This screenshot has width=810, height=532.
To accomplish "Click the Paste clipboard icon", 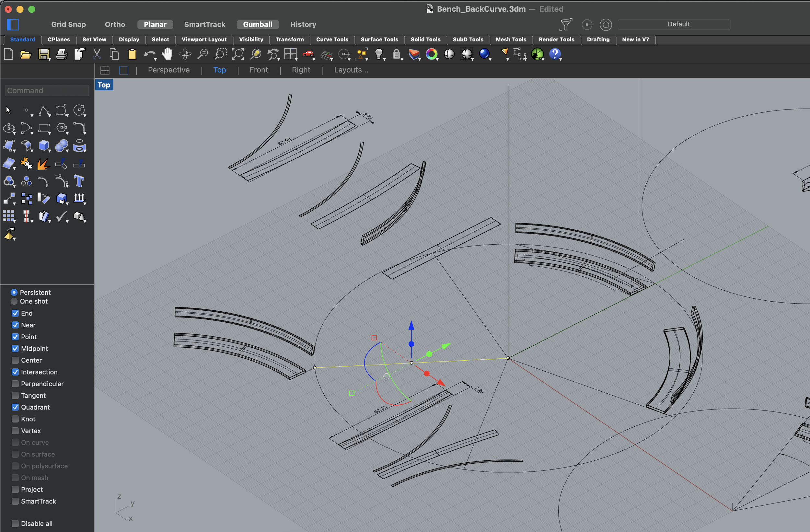I will (132, 54).
